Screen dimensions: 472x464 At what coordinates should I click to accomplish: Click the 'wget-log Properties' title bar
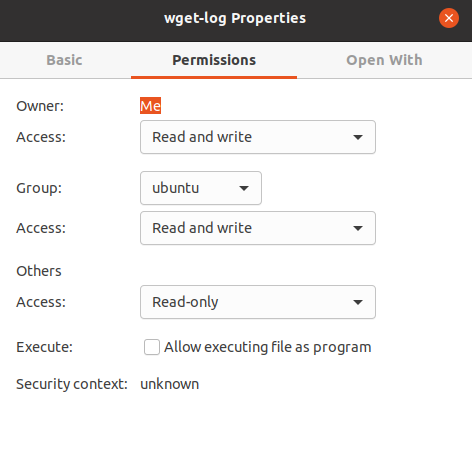click(x=235, y=18)
